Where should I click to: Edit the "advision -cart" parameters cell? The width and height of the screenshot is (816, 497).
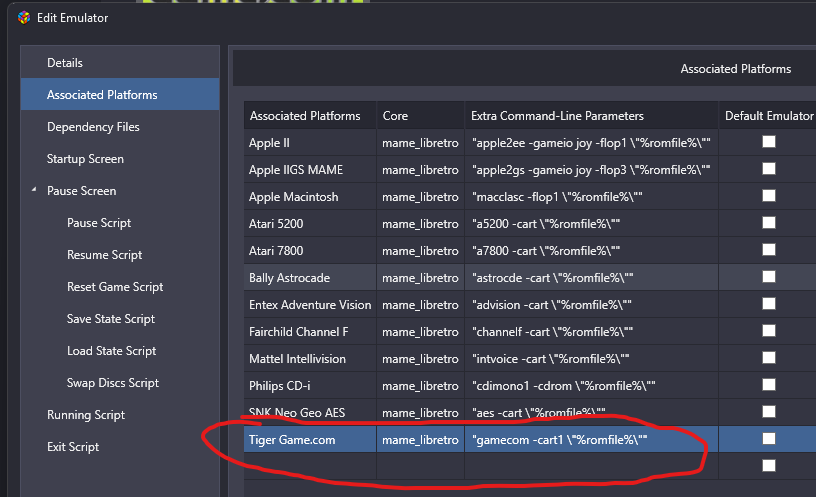point(591,305)
